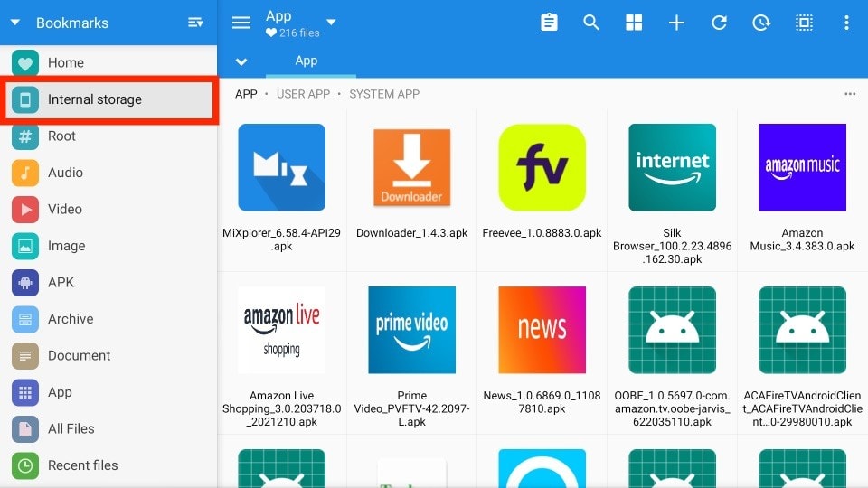This screenshot has width=868, height=488.
Task: Open the APK category
Action: [x=108, y=282]
